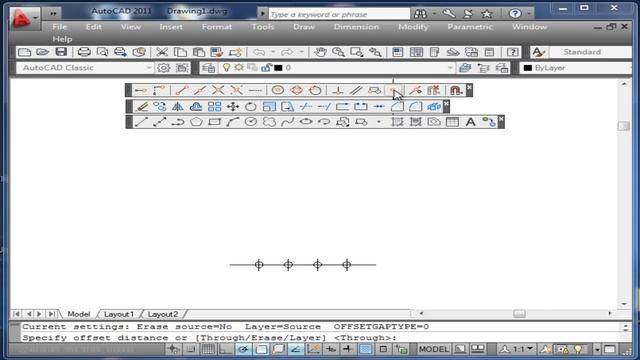The width and height of the screenshot is (640, 360).
Task: Click the Plot printer icon
Action: pyautogui.click(x=84, y=52)
